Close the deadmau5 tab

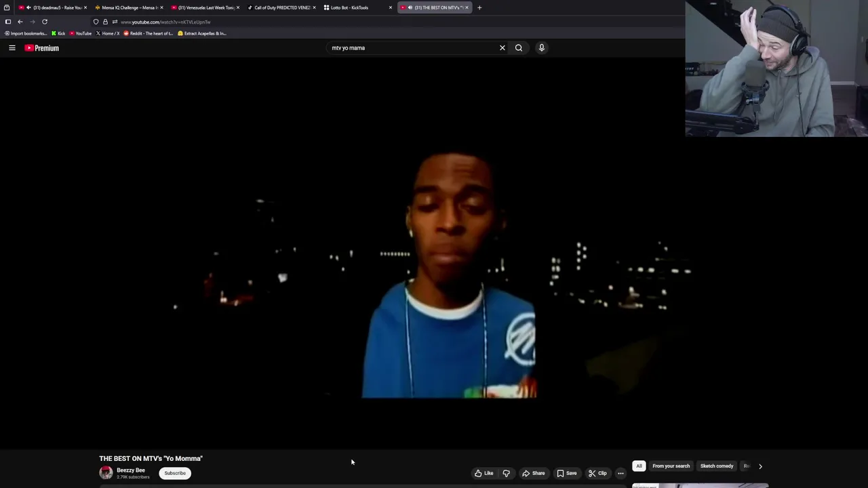click(85, 7)
